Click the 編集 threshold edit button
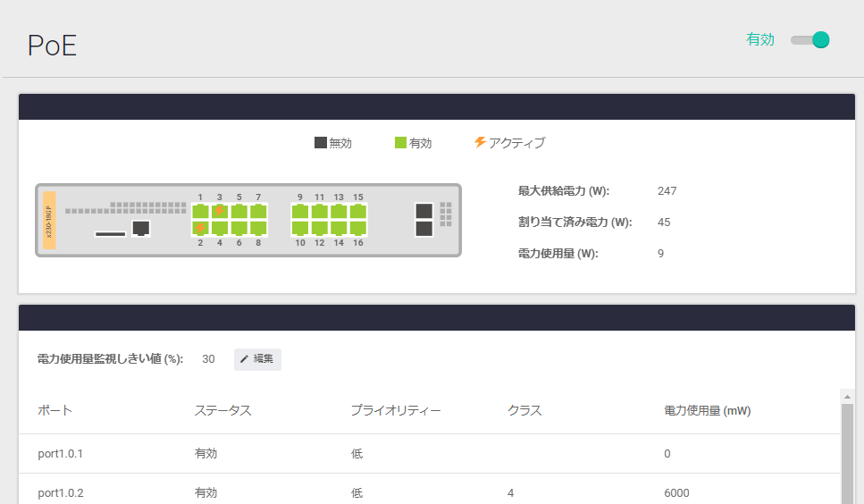This screenshot has height=504, width=864. tap(257, 359)
